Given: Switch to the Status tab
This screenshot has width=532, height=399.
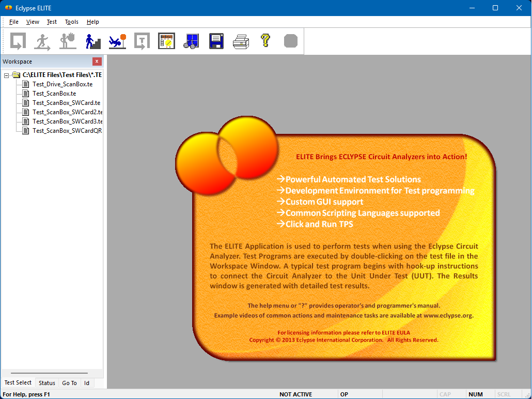Looking at the screenshot, I should [x=47, y=383].
